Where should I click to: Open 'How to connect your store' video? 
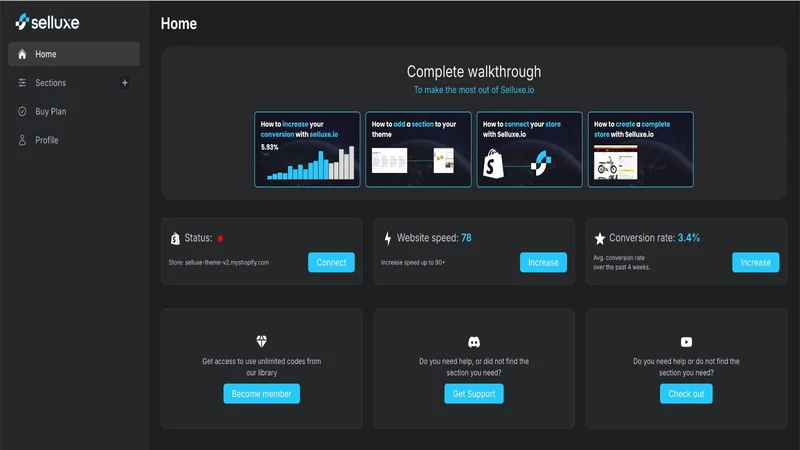(x=530, y=149)
